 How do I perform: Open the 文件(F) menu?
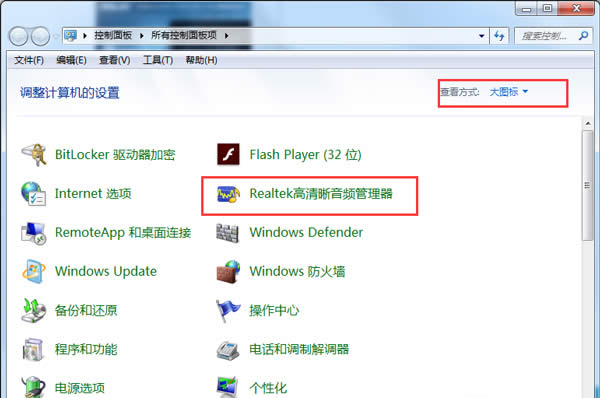[x=29, y=60]
